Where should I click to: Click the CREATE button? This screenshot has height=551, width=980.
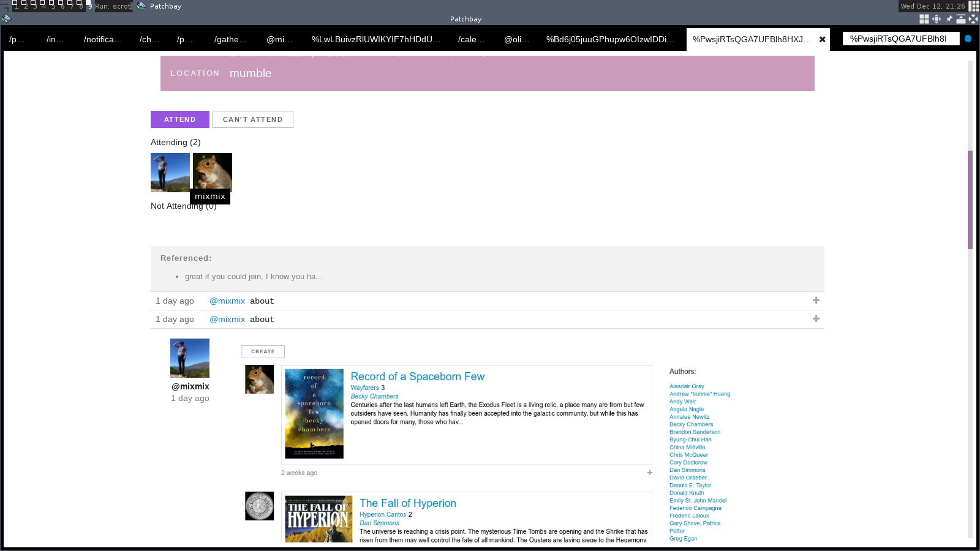(x=263, y=351)
